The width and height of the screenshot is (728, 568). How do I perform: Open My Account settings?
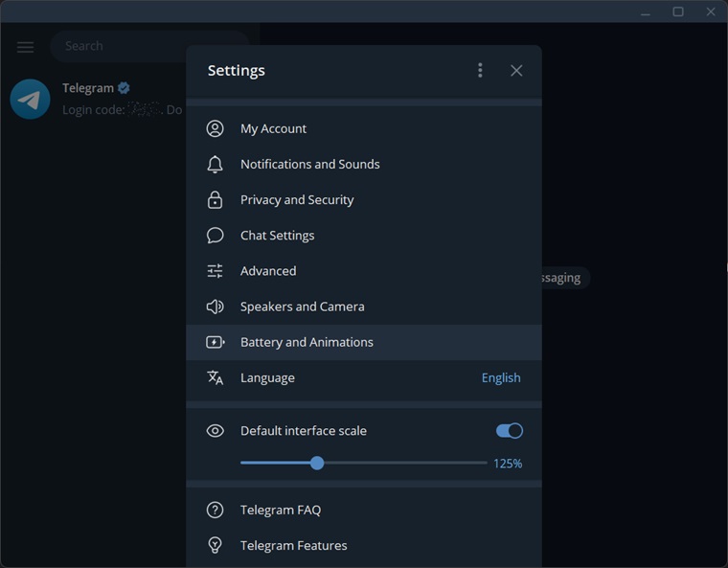coord(364,128)
